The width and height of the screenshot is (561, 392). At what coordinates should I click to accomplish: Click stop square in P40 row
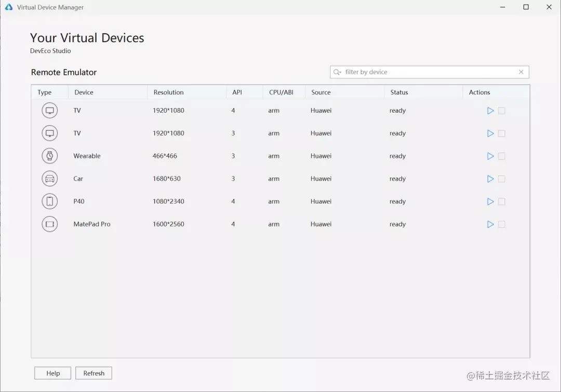(x=502, y=202)
